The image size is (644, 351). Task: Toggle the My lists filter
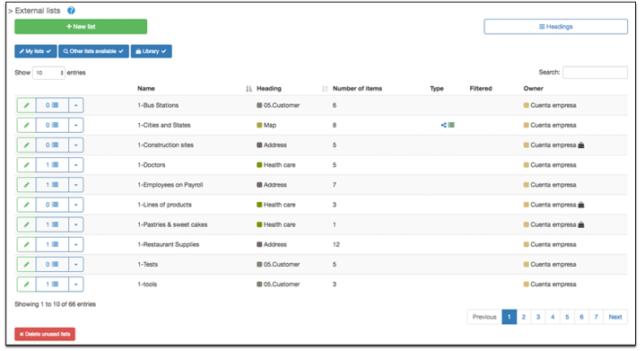pos(36,51)
